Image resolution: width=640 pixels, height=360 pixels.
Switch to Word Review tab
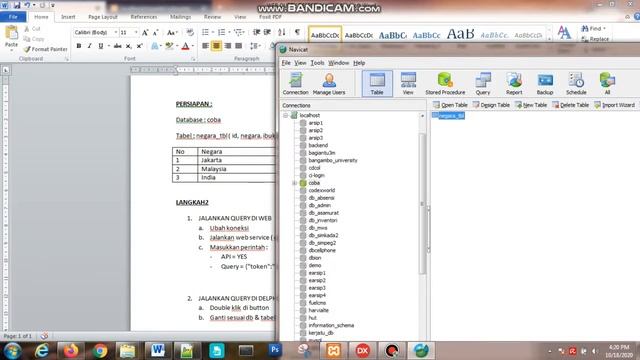tap(212, 17)
